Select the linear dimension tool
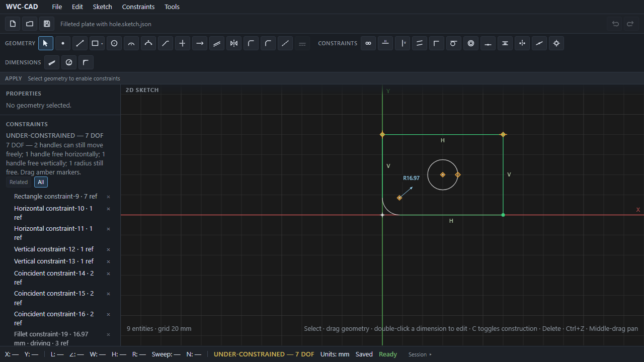The image size is (644, 362). point(52,62)
